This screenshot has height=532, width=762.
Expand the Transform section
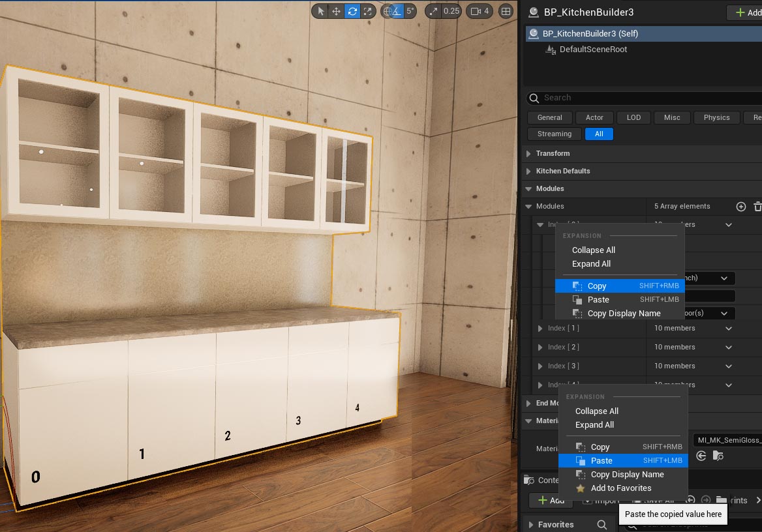pos(528,153)
